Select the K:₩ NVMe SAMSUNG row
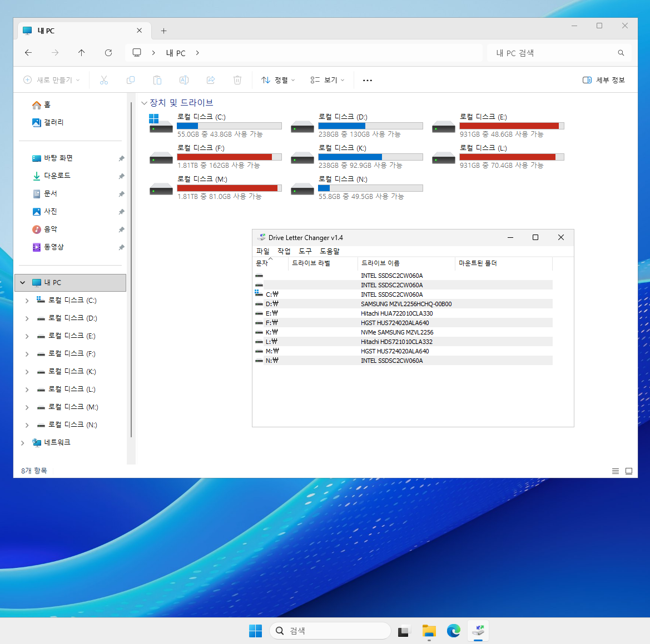The width and height of the screenshot is (650, 644). coord(403,332)
